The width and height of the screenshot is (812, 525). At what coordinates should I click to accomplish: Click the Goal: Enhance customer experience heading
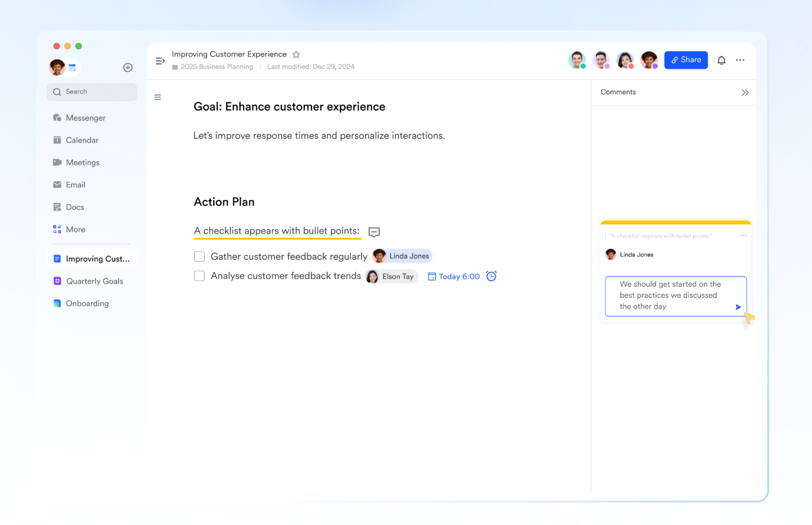(290, 107)
